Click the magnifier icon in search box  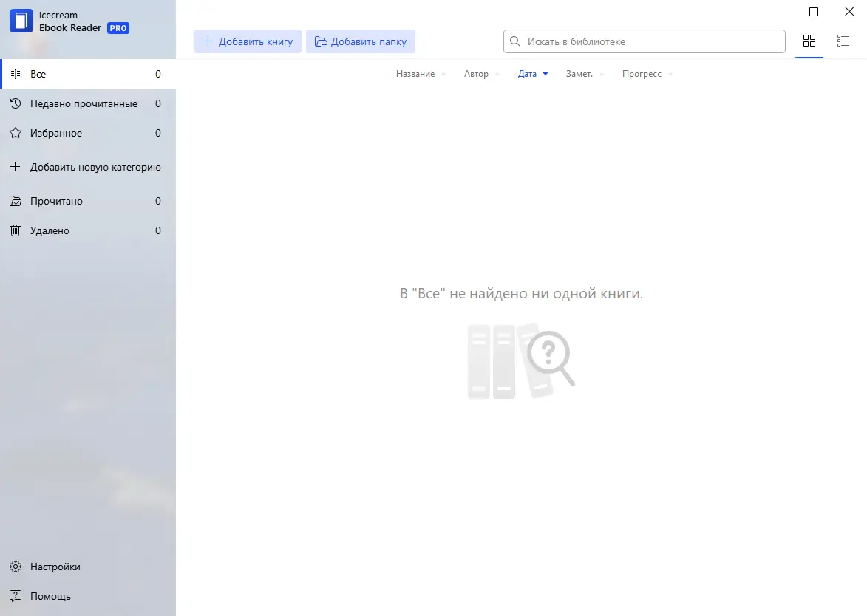(514, 41)
